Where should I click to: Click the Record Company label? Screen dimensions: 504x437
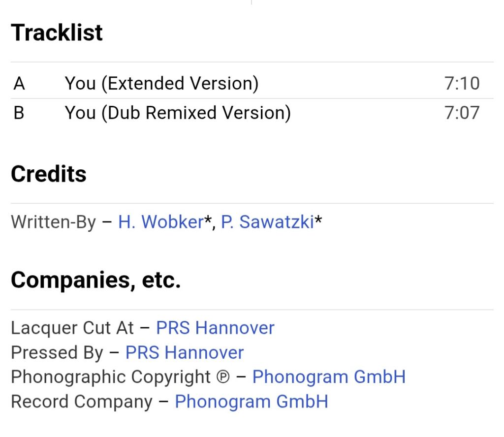point(82,402)
